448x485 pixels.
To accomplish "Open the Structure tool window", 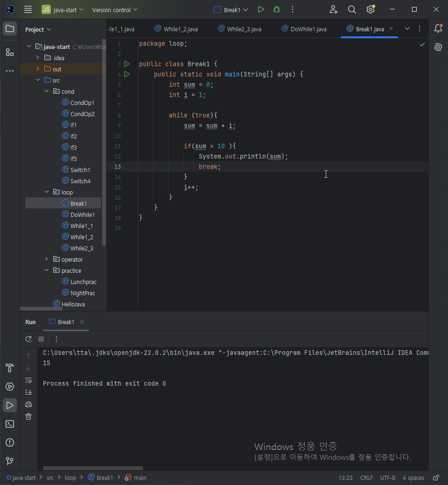I will (10, 53).
